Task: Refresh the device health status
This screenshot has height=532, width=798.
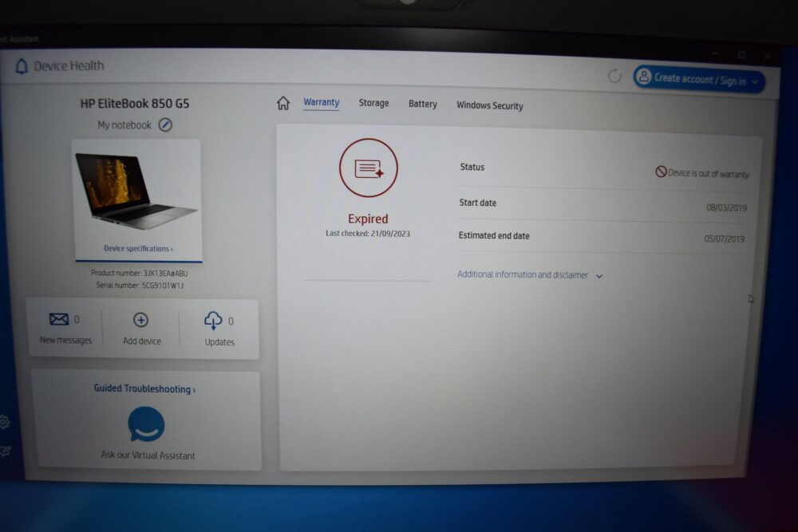Action: tap(614, 76)
